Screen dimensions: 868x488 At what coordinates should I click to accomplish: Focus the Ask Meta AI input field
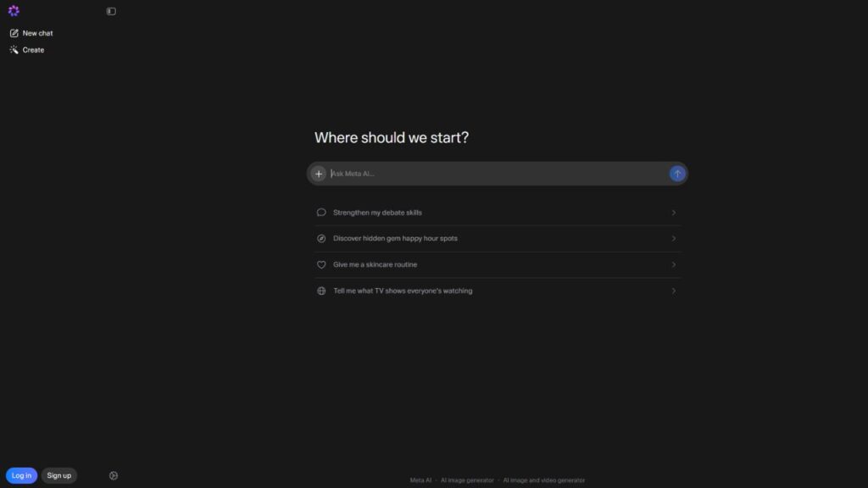[497, 174]
